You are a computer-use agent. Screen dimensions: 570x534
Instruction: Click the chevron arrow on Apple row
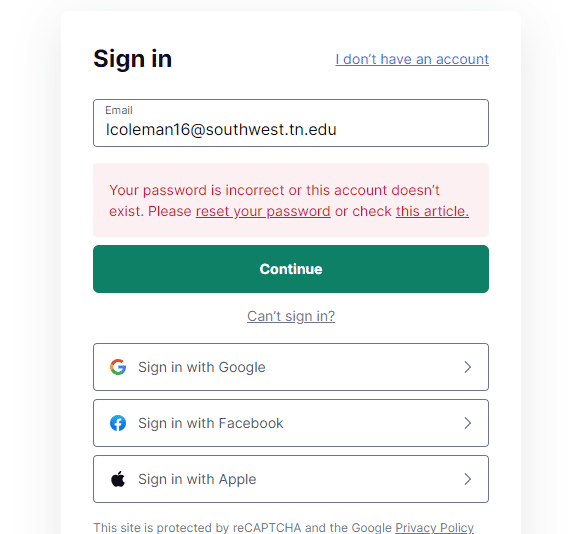coord(467,479)
